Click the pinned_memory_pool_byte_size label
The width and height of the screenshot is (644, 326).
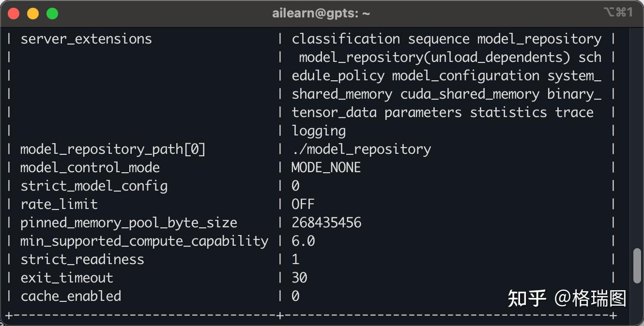128,223
